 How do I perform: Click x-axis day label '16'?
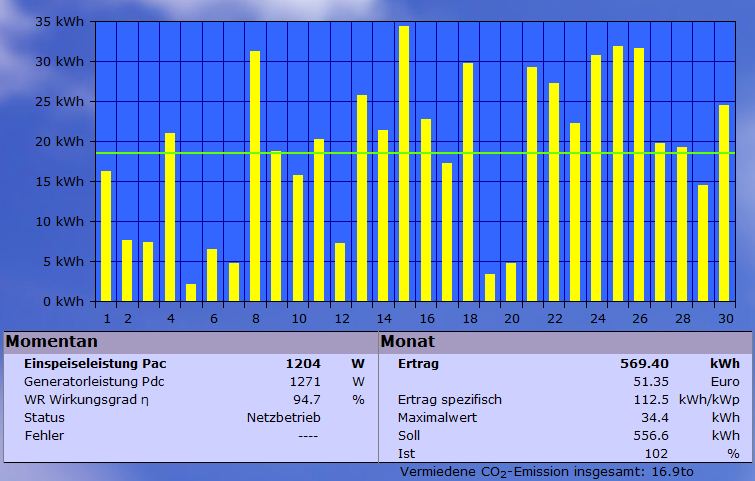point(427,319)
